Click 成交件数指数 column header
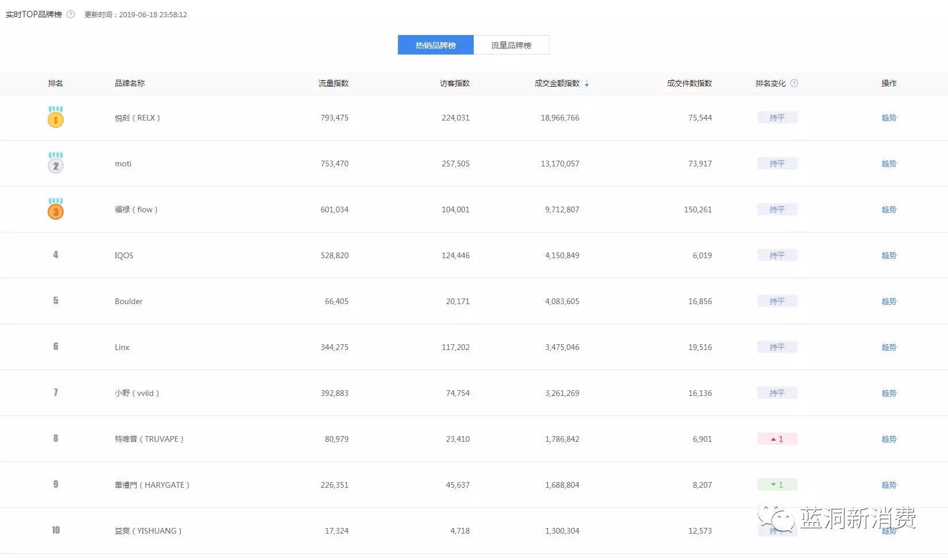The image size is (948, 560). (x=690, y=83)
